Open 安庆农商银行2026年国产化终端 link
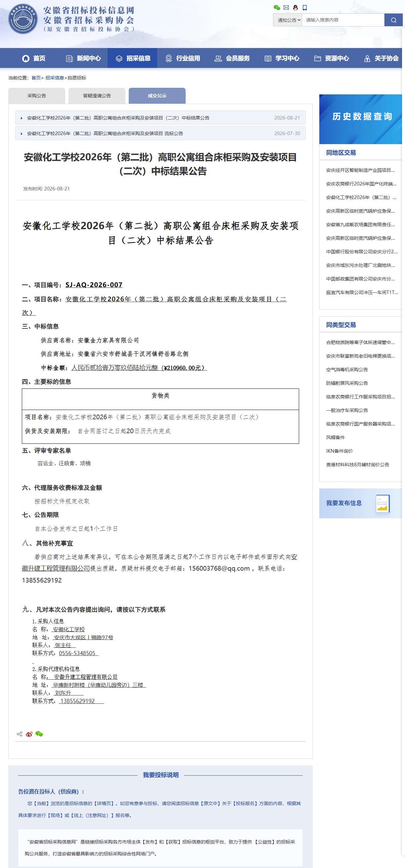405x868 pixels. click(x=361, y=184)
